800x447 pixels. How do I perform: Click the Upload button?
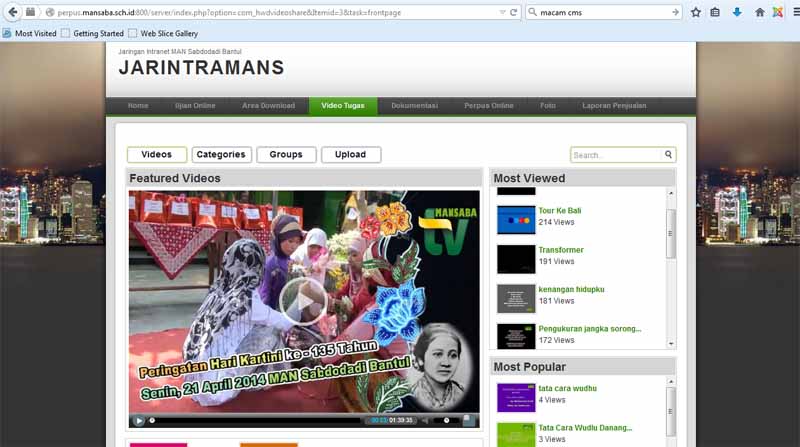[x=351, y=155]
